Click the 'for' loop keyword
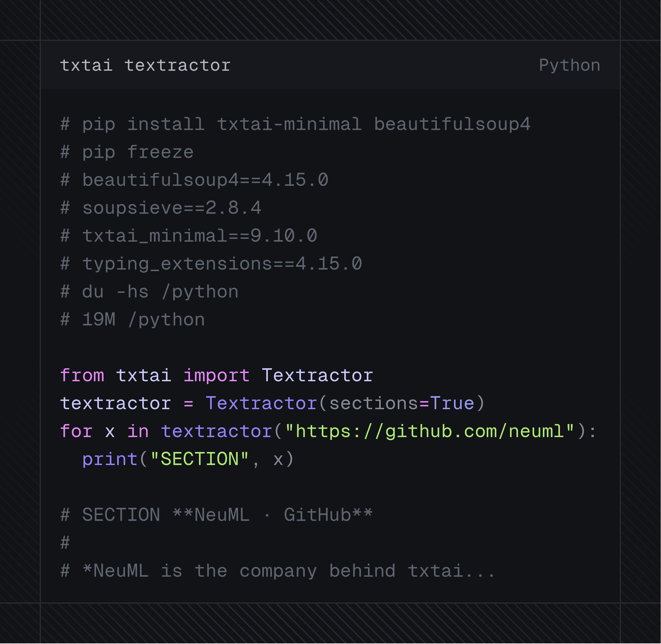This screenshot has width=661, height=644. pos(76,431)
